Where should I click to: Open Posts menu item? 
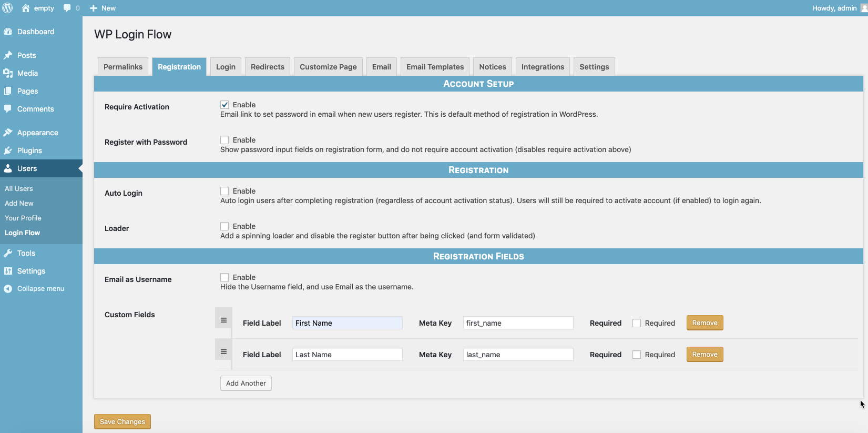coord(41,55)
